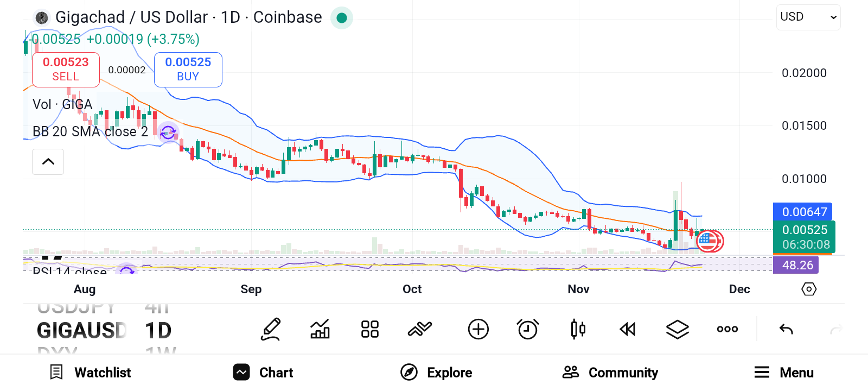Click the plus circle add icon
The height and width of the screenshot is (391, 868).
[x=478, y=329]
